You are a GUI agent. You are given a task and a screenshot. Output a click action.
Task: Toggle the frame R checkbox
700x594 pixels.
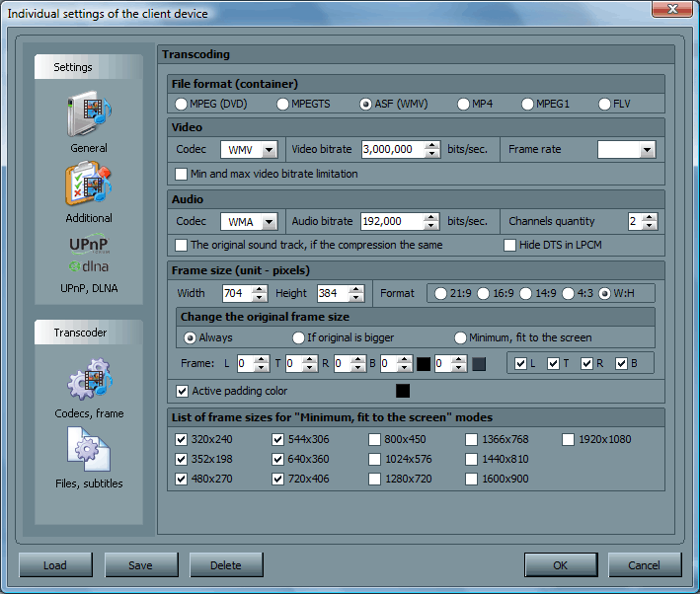coord(586,364)
